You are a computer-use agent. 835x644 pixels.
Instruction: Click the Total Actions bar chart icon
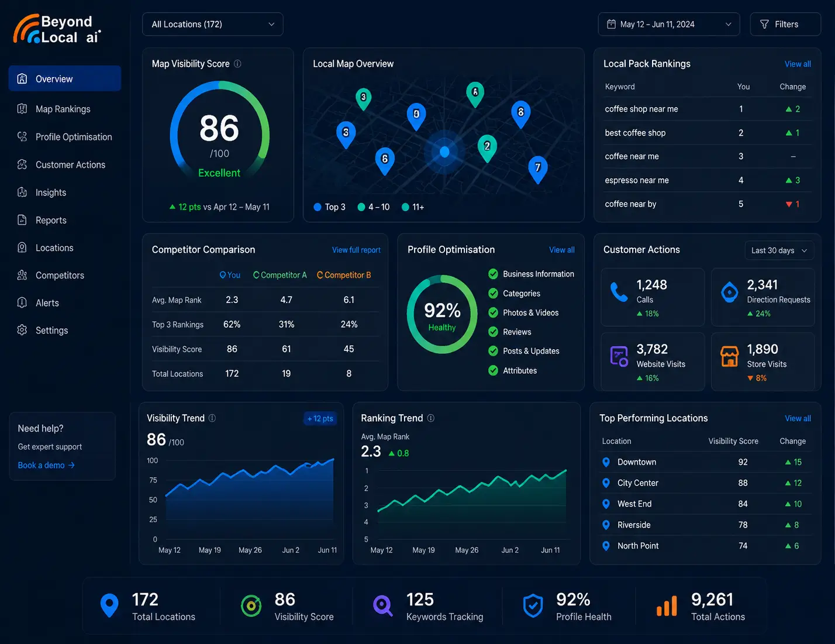667,606
